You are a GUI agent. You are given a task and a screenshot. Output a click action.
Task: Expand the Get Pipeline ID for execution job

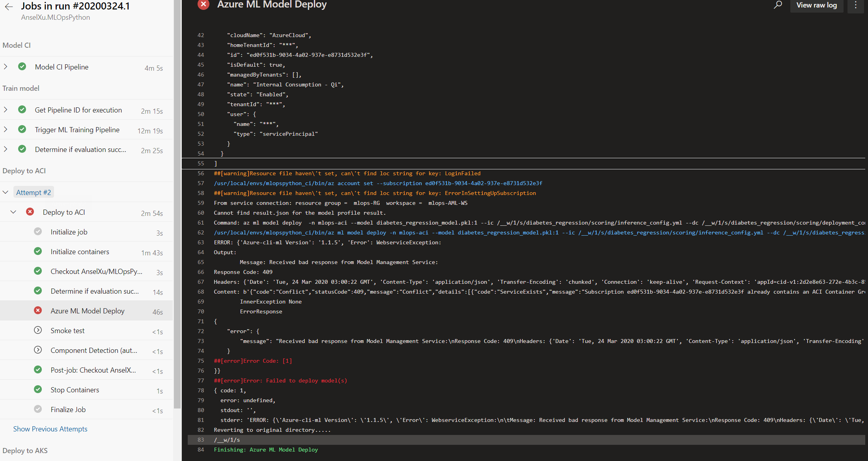(x=5, y=109)
